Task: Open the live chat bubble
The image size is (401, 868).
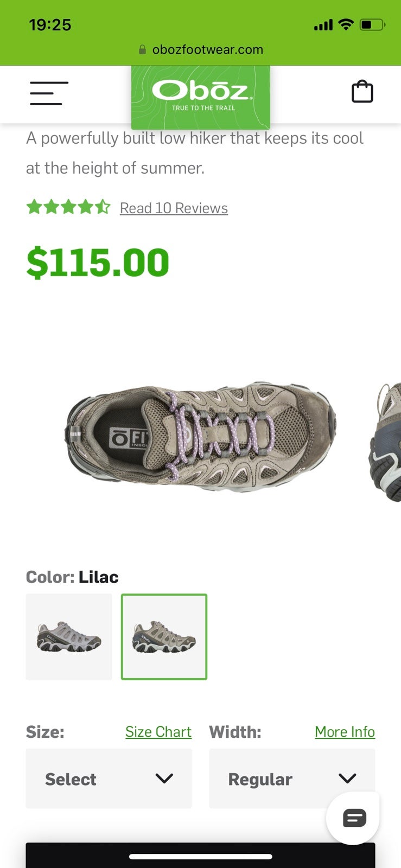Action: coord(354,818)
